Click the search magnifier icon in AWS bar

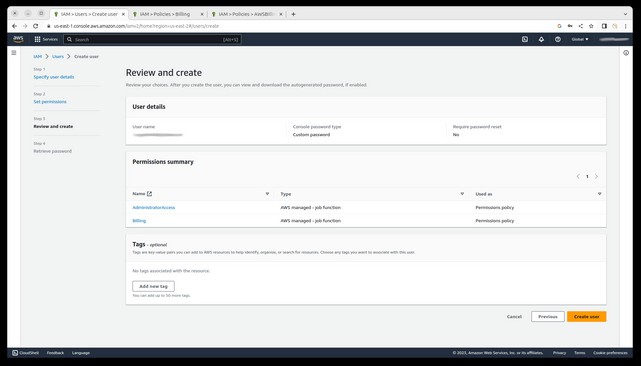pyautogui.click(x=69, y=39)
